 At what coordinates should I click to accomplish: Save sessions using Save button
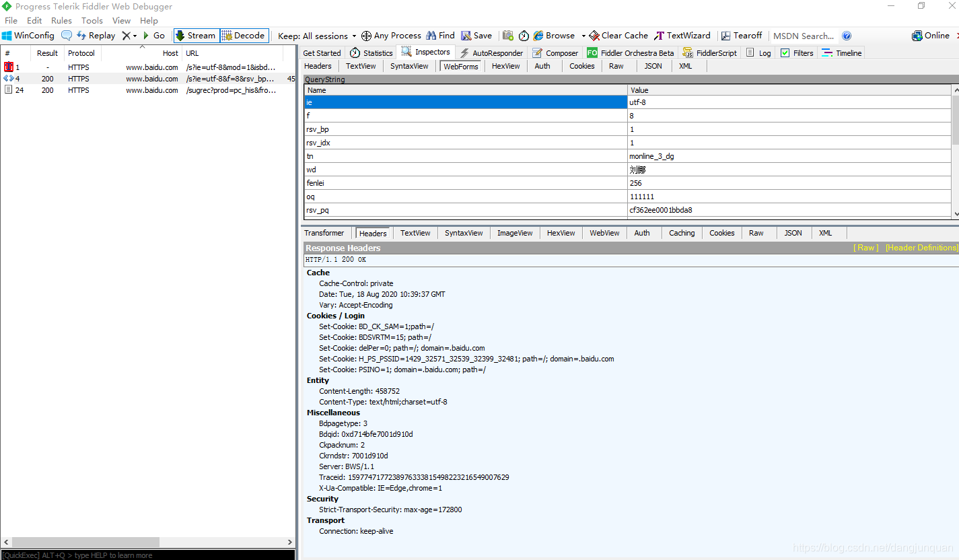tap(476, 36)
